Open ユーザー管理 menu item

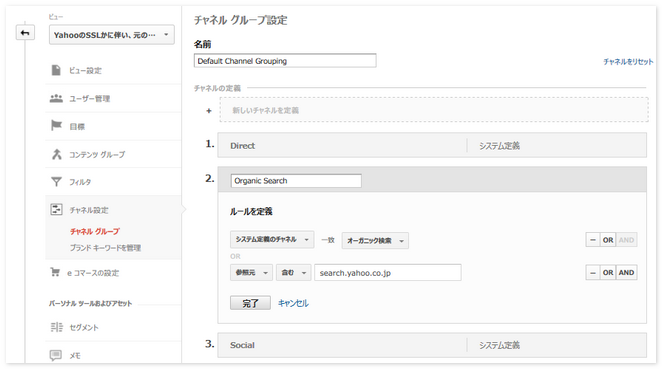tap(90, 98)
